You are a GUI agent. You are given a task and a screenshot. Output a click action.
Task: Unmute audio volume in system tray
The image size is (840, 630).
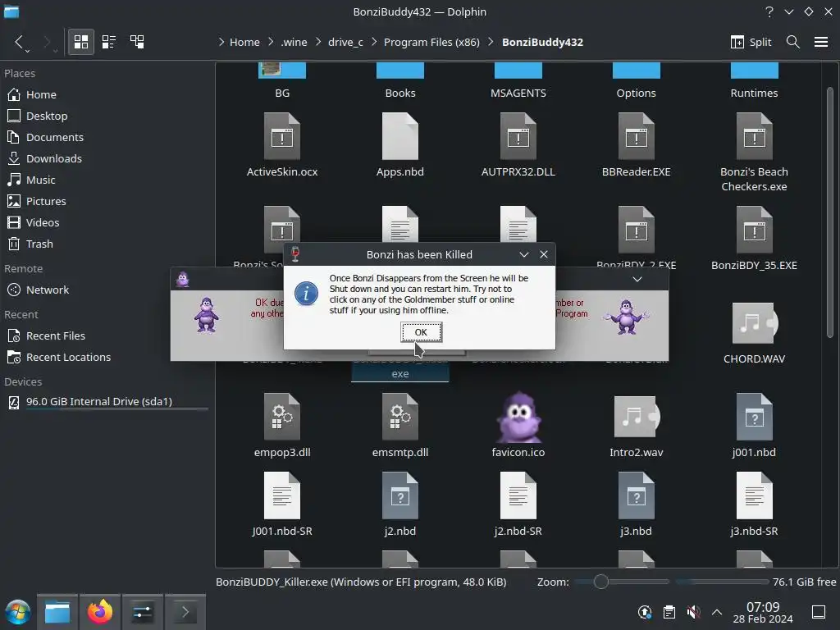coord(693,612)
